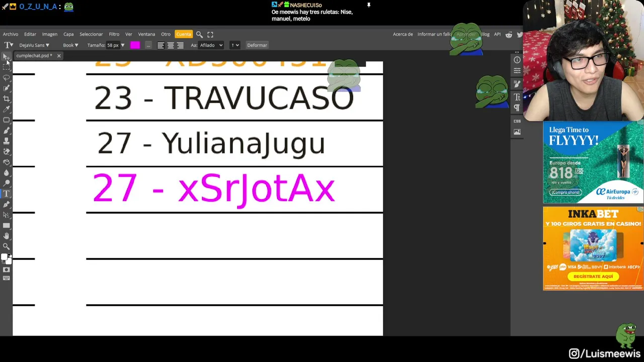The image size is (644, 362).
Task: Open the Seleccionar menu
Action: [x=91, y=34]
